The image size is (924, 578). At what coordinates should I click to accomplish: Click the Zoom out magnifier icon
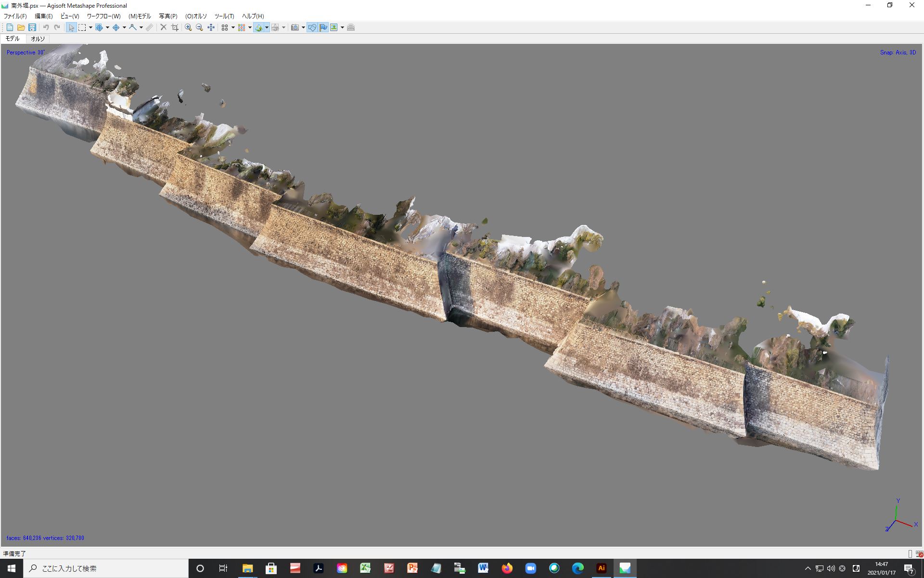coord(199,27)
